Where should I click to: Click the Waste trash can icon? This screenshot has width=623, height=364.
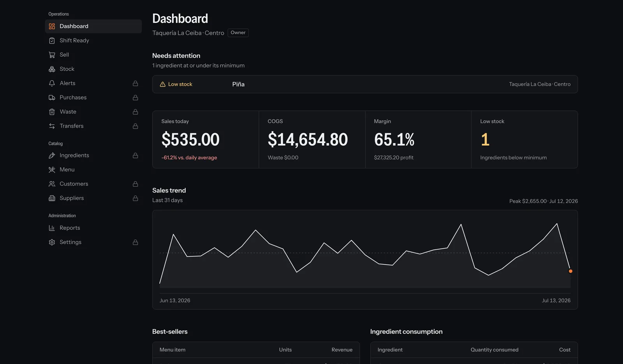[52, 112]
